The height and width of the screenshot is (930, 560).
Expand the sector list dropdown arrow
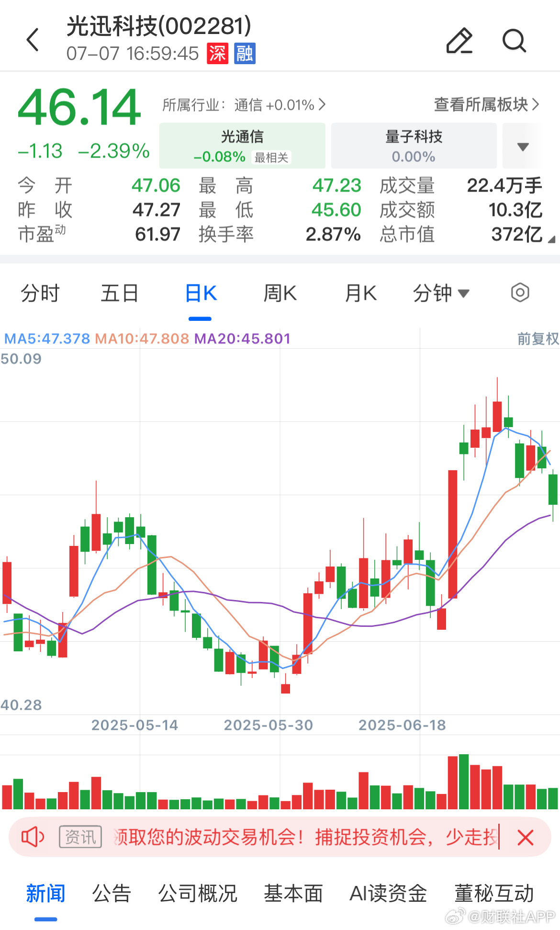(x=523, y=147)
